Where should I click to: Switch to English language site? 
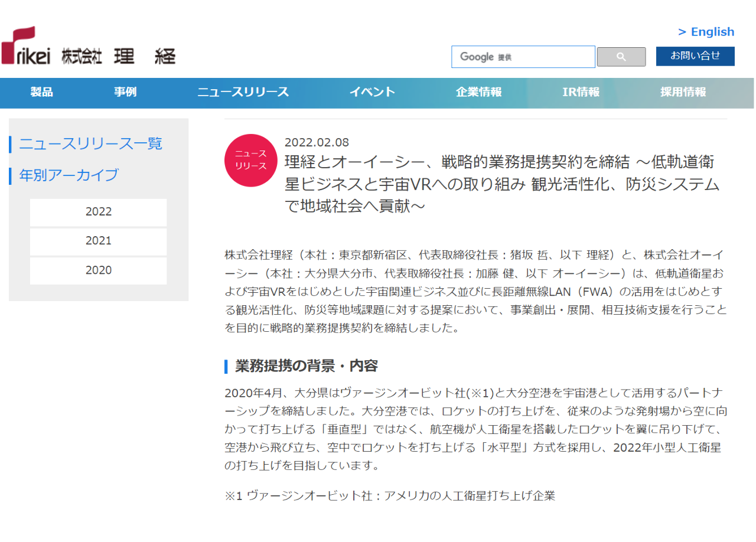click(x=706, y=32)
